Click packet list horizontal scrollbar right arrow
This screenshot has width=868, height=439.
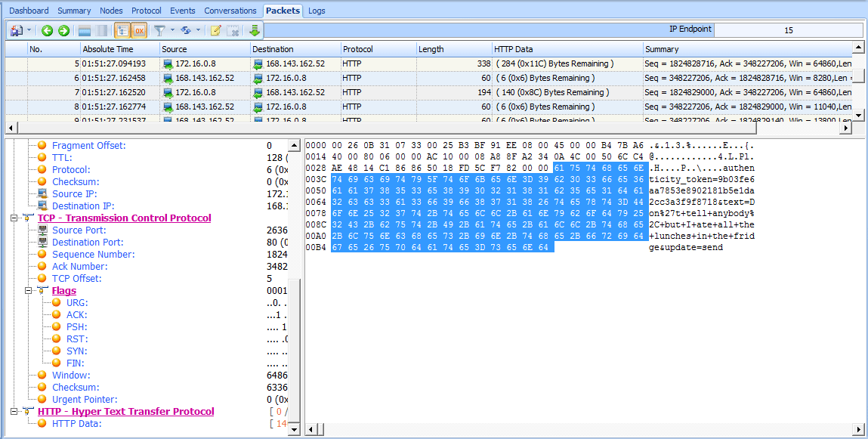click(x=845, y=128)
